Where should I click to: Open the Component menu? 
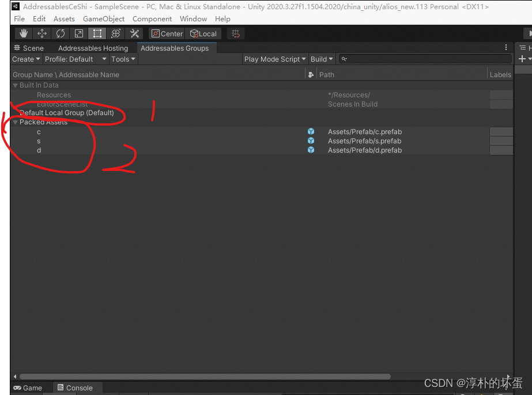(x=152, y=19)
